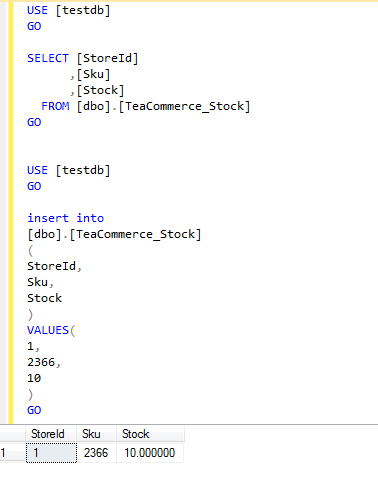The height and width of the screenshot is (479, 378).
Task: Click the VALUES keyword
Action: click(x=48, y=330)
